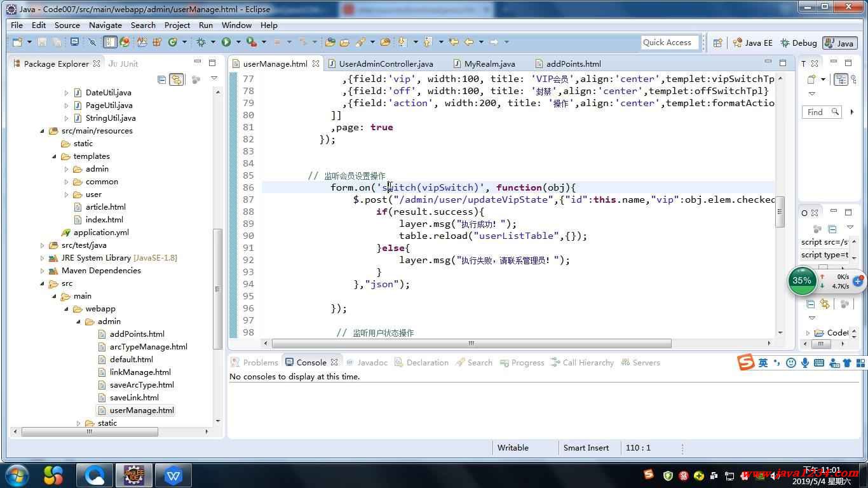The height and width of the screenshot is (488, 868).
Task: Click the Quick Access input field
Action: [668, 43]
